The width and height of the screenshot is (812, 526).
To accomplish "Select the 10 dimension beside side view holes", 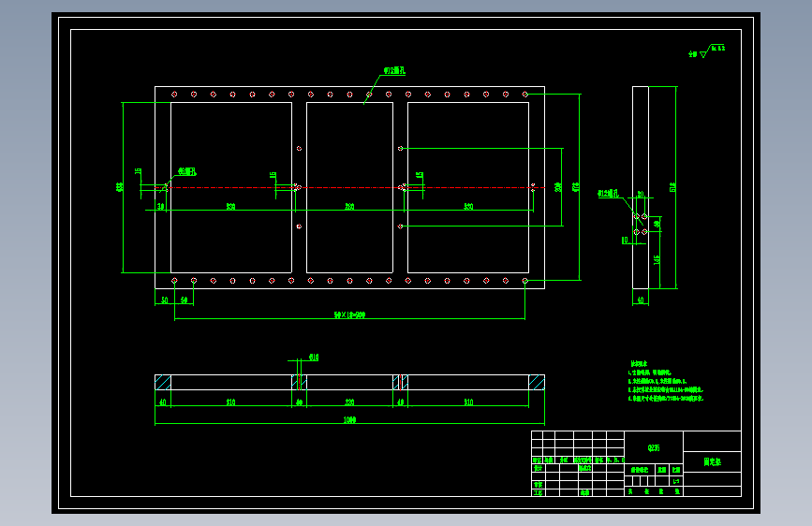I will click(x=625, y=241).
